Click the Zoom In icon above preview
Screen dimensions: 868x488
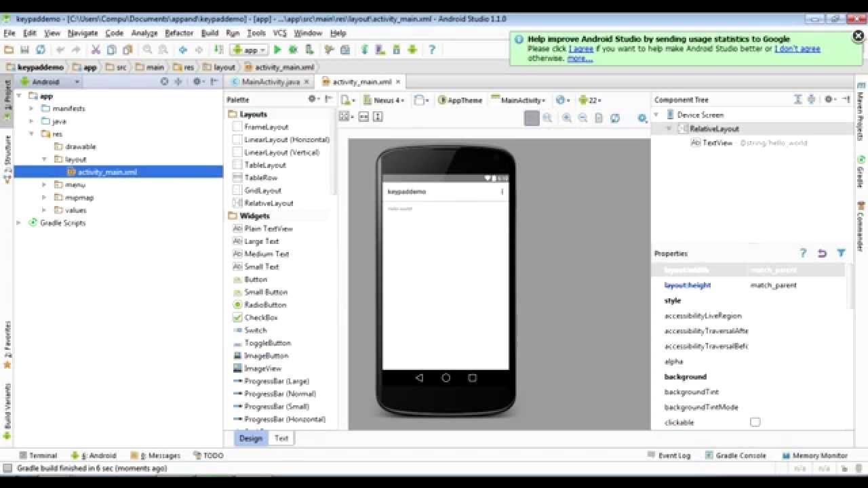click(567, 118)
